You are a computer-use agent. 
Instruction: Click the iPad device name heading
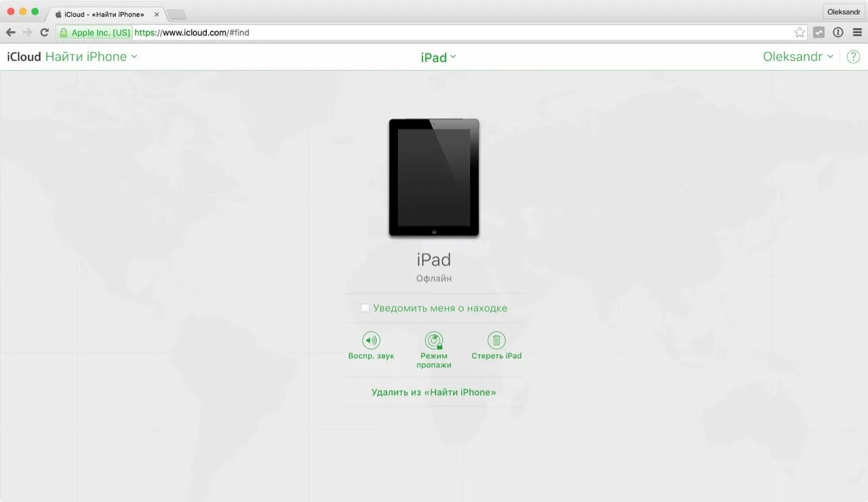pos(434,260)
